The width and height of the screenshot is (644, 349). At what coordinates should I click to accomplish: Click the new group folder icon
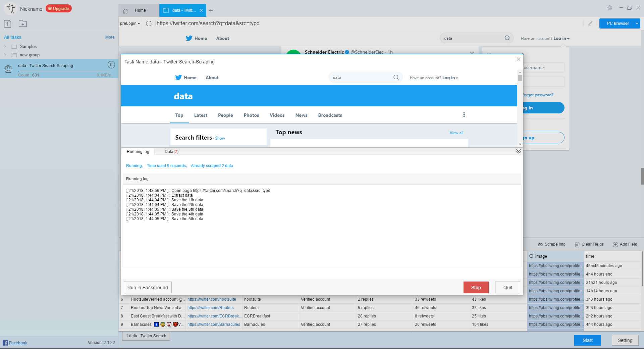[23, 23]
